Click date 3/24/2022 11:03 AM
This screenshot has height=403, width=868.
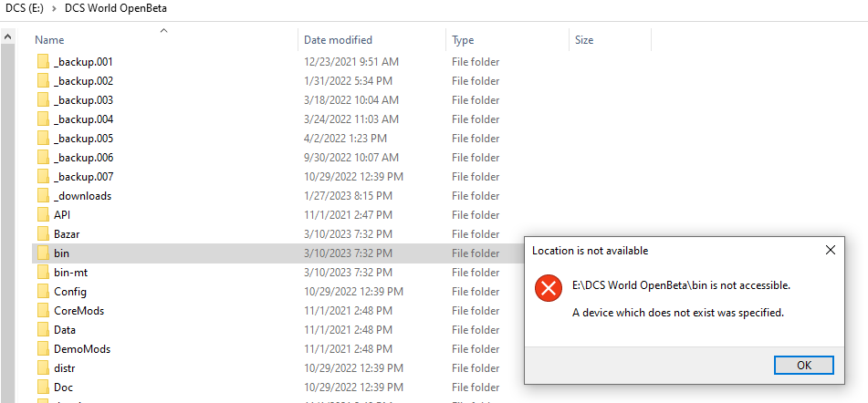coord(351,119)
